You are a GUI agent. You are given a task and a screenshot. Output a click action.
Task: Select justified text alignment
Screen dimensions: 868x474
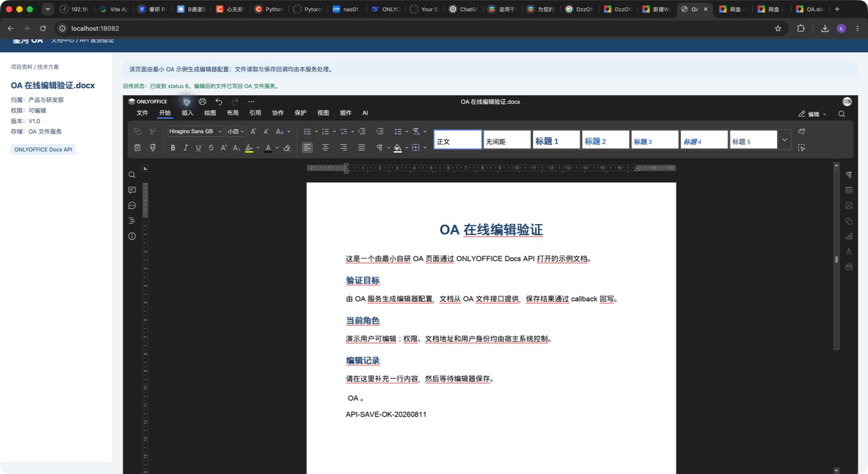point(362,148)
